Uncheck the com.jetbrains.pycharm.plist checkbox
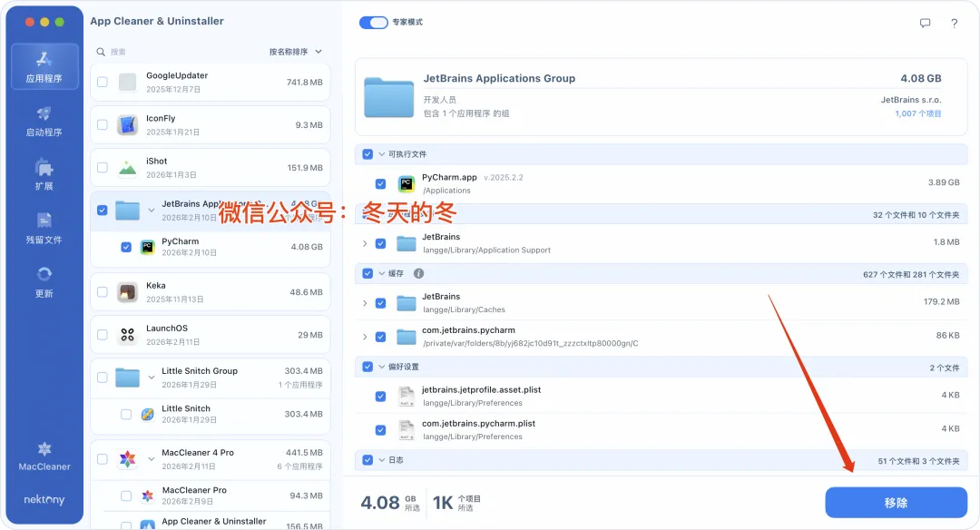Image resolution: width=980 pixels, height=530 pixels. (x=380, y=430)
